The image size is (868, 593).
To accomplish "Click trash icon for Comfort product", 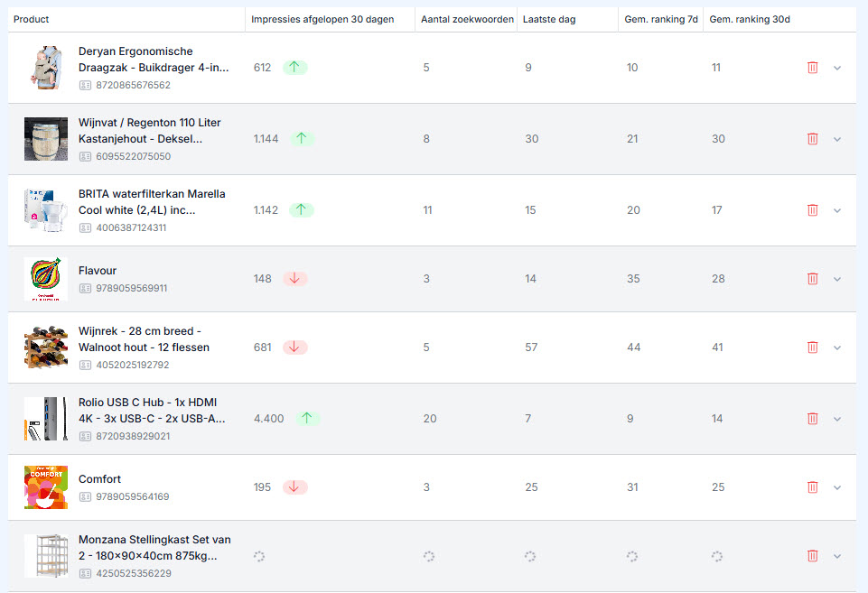I will pos(812,487).
